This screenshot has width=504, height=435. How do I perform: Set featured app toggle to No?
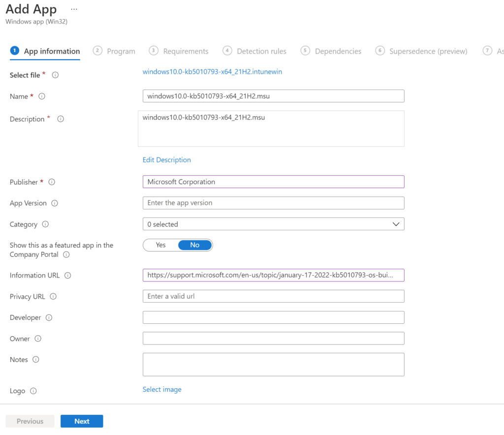click(195, 245)
